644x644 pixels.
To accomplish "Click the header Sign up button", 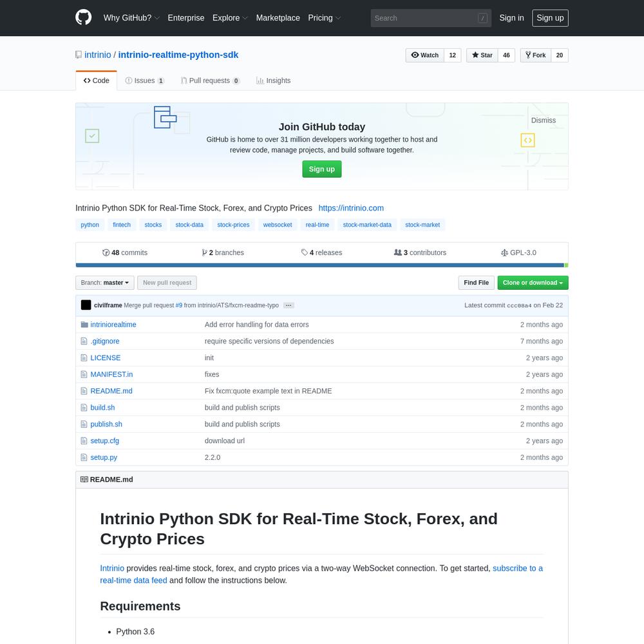I will 550,18.
